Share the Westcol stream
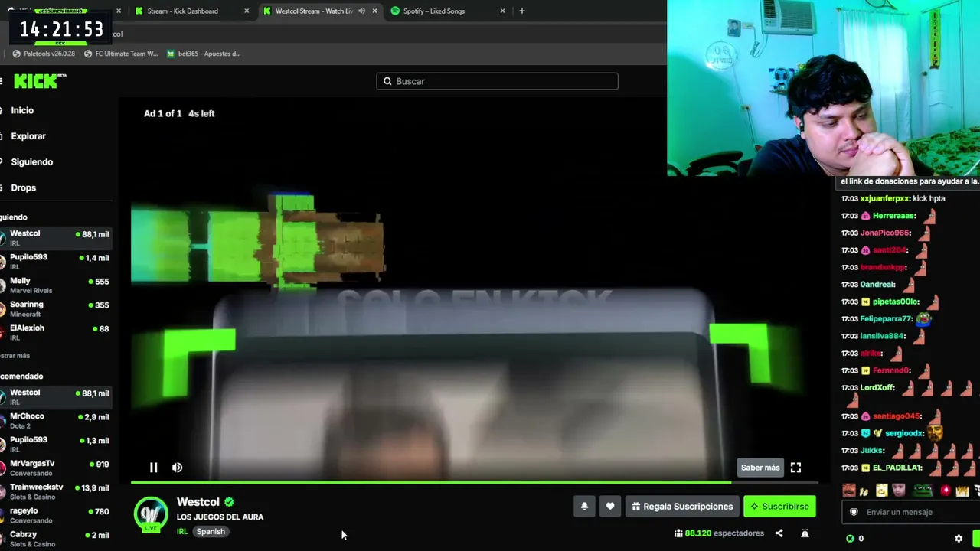Image resolution: width=980 pixels, height=551 pixels. tap(779, 533)
